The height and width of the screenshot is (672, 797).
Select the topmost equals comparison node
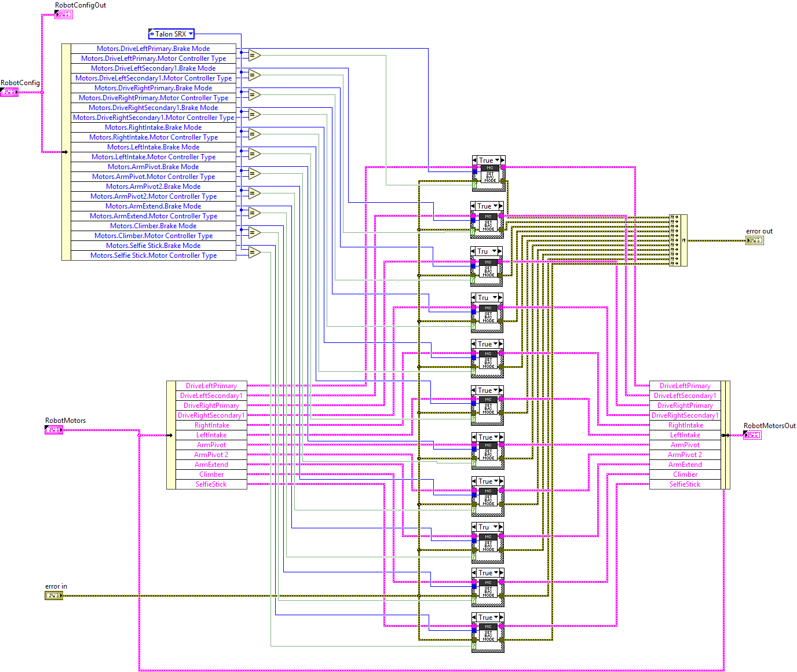click(254, 55)
